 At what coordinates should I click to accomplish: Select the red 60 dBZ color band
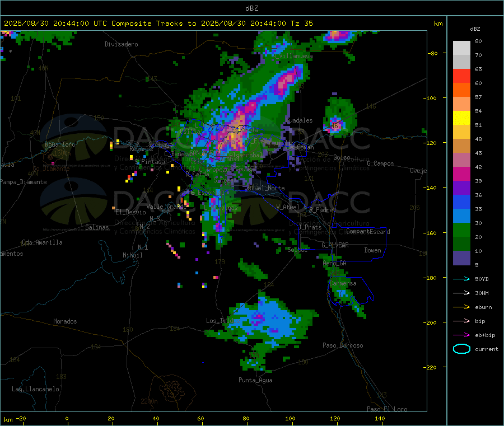[461, 76]
